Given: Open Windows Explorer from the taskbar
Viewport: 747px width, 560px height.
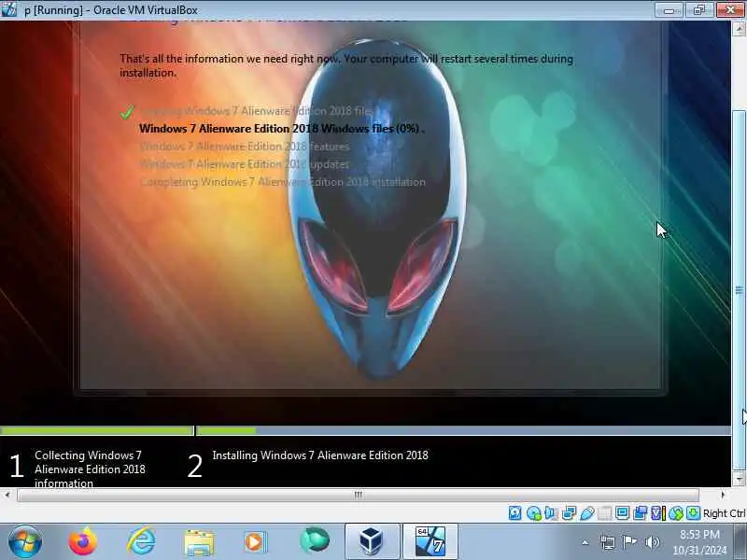Looking at the screenshot, I should click(199, 542).
